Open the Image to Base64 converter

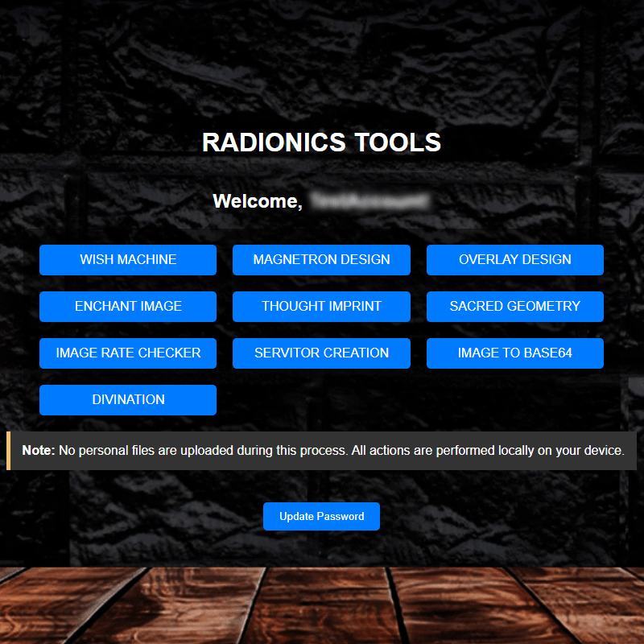tap(514, 353)
